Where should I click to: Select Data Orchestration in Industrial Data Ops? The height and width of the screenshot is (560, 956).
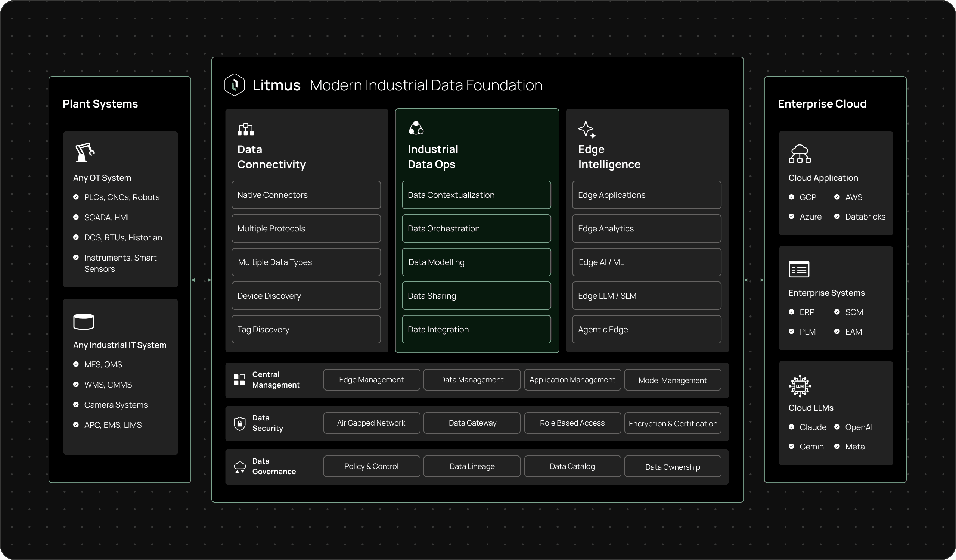click(476, 228)
